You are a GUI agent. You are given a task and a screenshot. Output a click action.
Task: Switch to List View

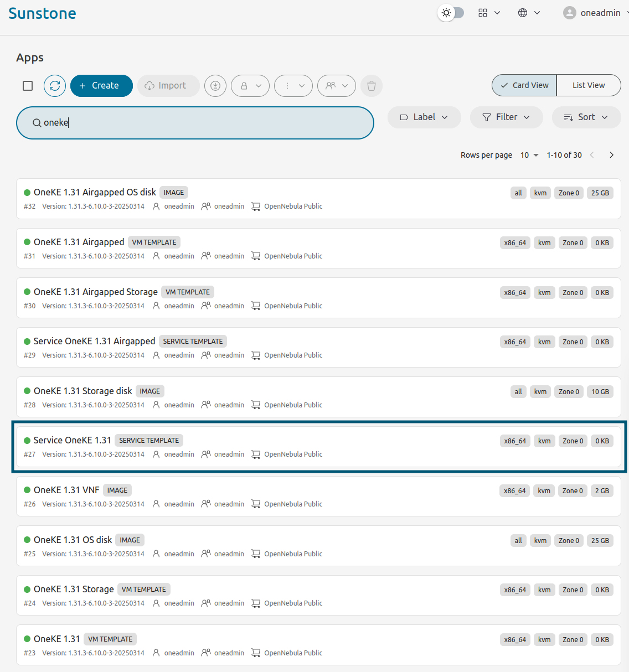click(589, 85)
